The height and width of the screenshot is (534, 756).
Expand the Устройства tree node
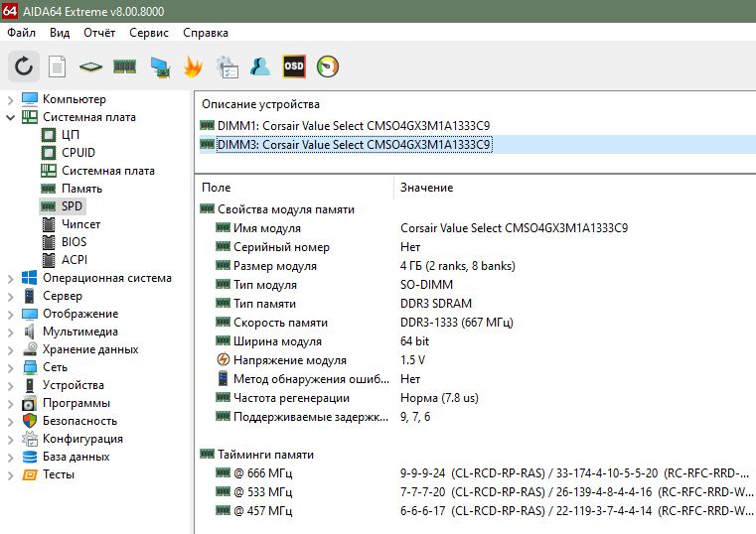tap(10, 385)
